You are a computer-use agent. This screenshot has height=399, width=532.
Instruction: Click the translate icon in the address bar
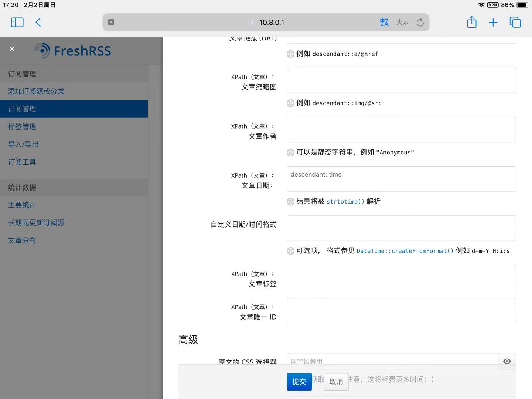click(x=384, y=22)
